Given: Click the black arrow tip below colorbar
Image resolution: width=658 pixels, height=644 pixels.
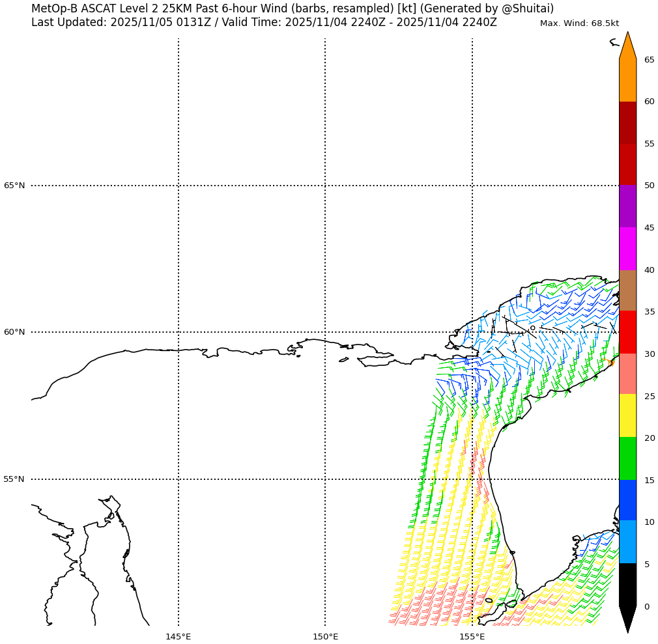Looking at the screenshot, I should [627, 619].
